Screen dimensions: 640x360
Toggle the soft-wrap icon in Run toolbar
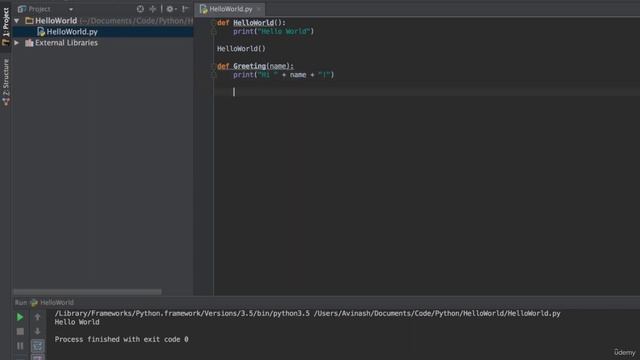click(x=38, y=346)
